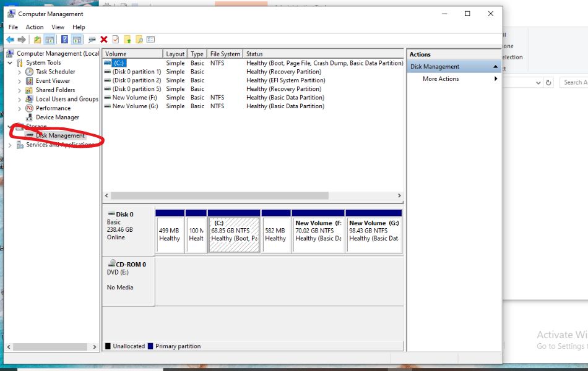Viewport: 588px width, 371px height.
Task: Sort by the Layout column header
Action: 175,54
